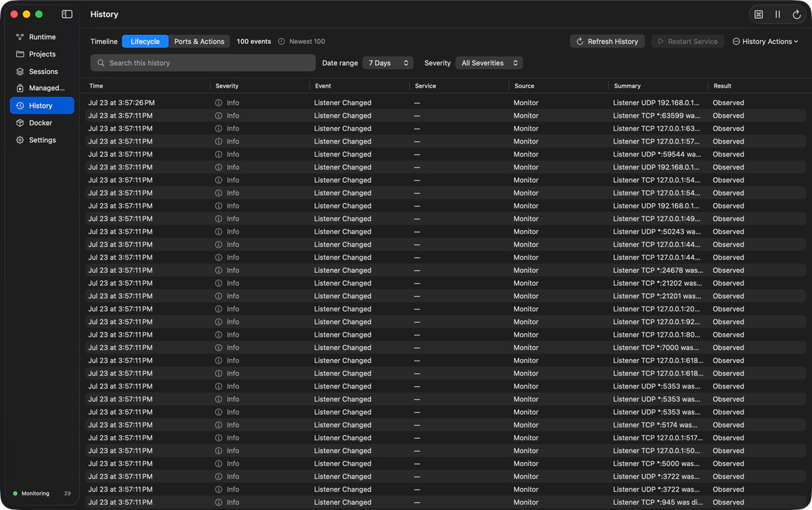Select History in the sidebar
The image size is (812, 510).
[42, 106]
